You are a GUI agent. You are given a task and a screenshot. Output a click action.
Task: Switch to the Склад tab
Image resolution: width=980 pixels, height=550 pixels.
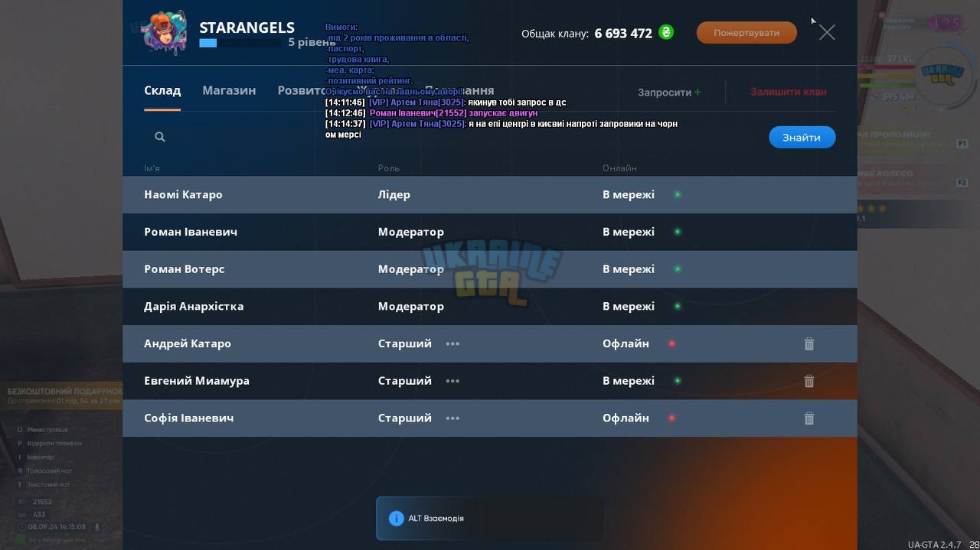click(x=162, y=90)
